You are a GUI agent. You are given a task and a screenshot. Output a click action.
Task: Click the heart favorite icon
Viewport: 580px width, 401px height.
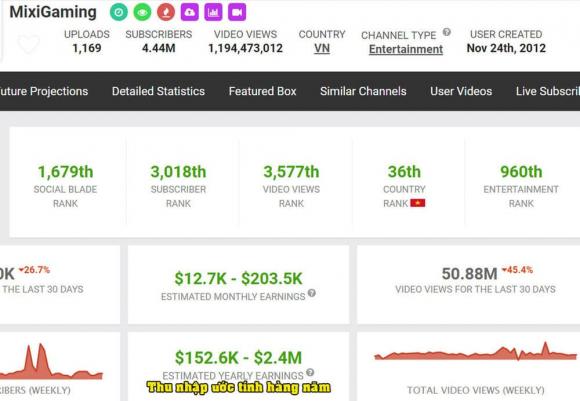click(x=28, y=43)
